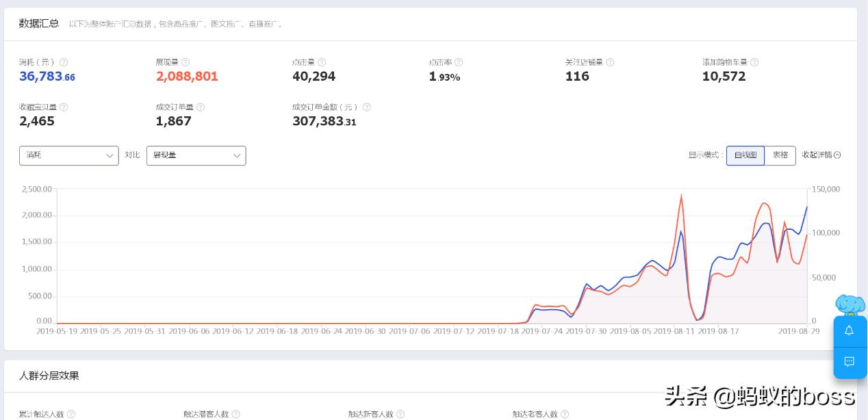868x420 pixels.
Task: Select the 展现量 metric card
Action: (x=187, y=70)
